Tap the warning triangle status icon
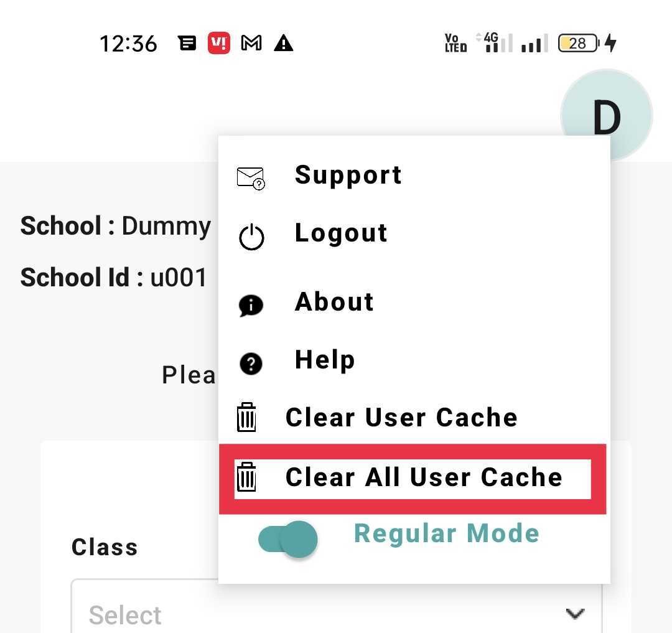Viewport: 672px width, 633px height. 283,44
